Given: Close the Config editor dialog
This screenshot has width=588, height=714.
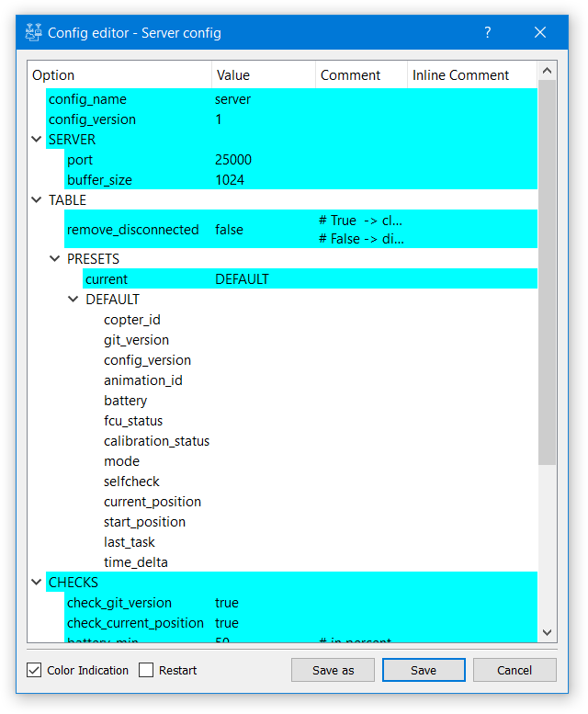Looking at the screenshot, I should click(539, 32).
